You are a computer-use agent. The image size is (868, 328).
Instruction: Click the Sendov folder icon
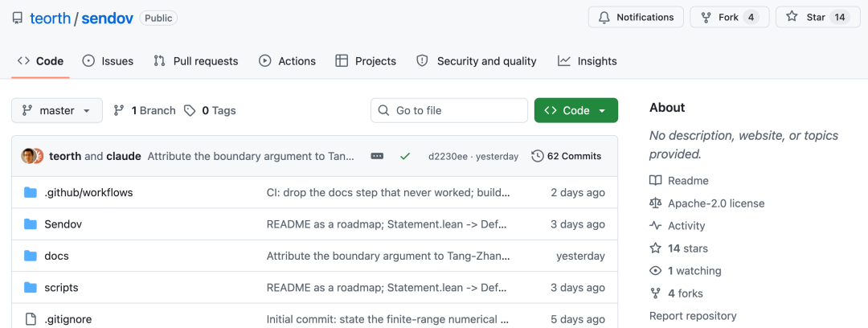tap(30, 224)
